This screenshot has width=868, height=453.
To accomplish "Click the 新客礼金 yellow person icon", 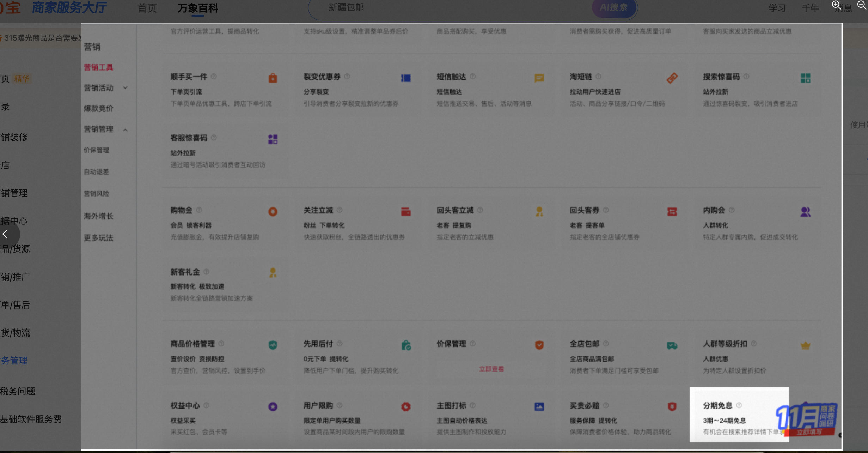I will (x=273, y=273).
